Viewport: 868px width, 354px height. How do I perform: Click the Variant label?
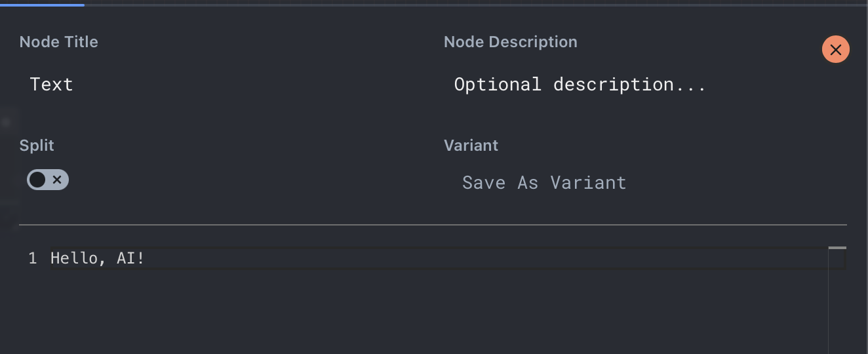coord(471,146)
